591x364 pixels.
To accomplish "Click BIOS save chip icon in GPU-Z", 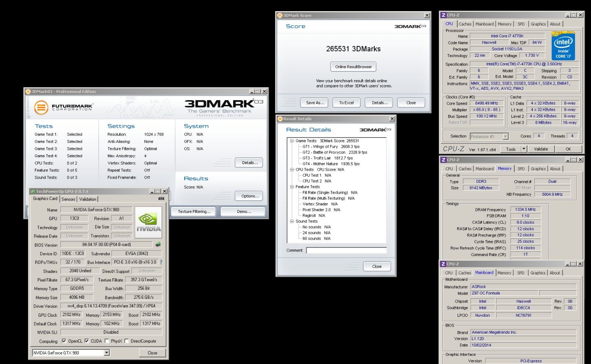I will pyautogui.click(x=158, y=245).
